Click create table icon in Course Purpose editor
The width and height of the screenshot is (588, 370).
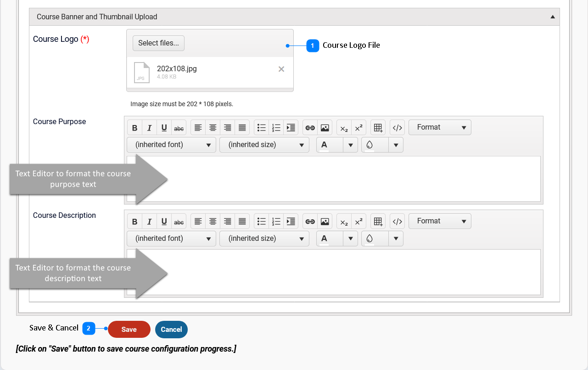click(x=378, y=128)
